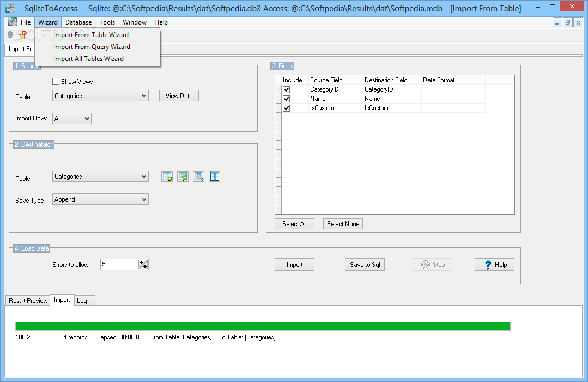
Task: Click the create new table icon
Action: tap(167, 177)
